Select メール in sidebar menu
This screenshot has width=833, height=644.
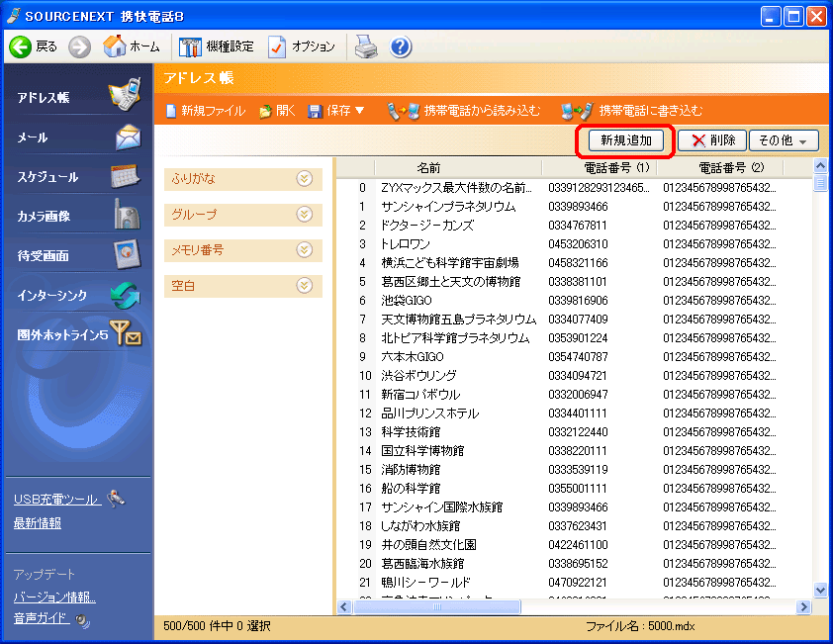click(33, 138)
